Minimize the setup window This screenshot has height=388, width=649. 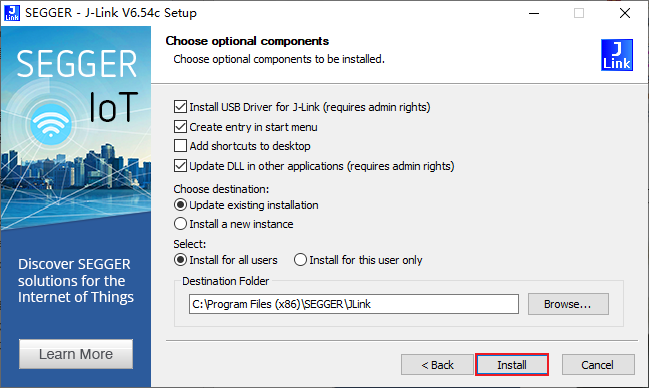pos(534,13)
